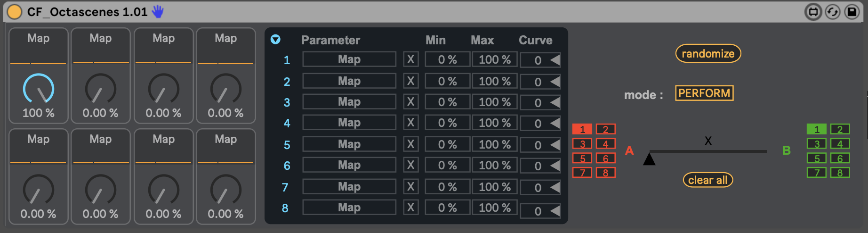
Task: Switch the PERFORM mode selector
Action: pyautogui.click(x=704, y=93)
